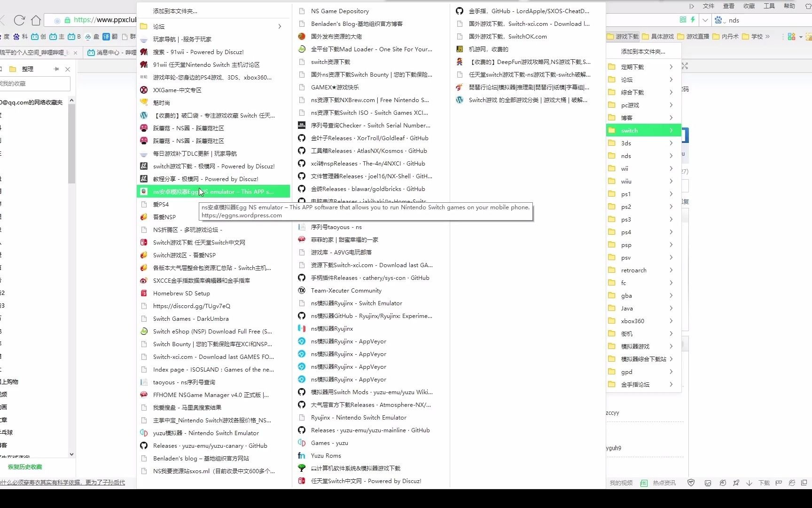Click the icon for 机游网，收费的
The width and height of the screenshot is (812, 508).
460,49
